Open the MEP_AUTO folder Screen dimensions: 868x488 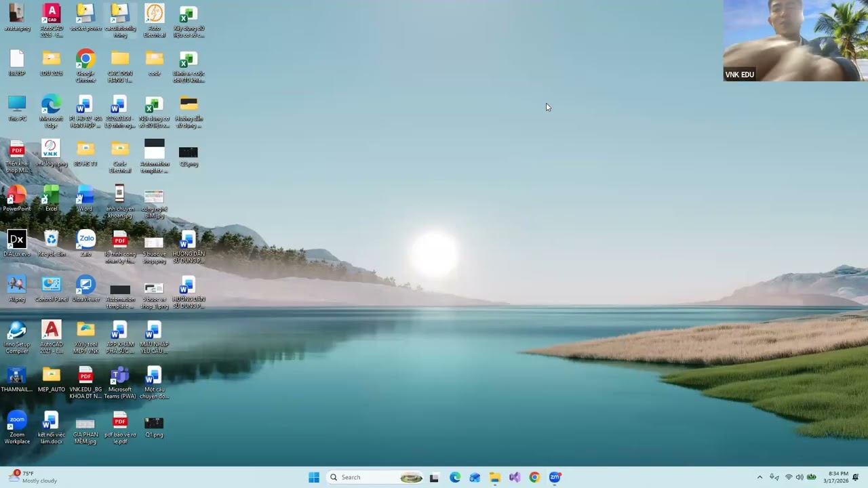(52, 380)
